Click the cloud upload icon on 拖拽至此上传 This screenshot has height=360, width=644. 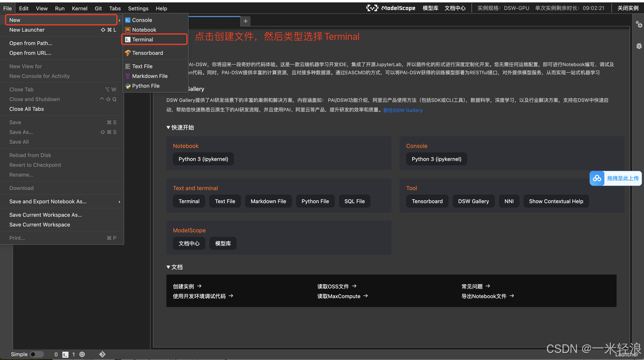pos(597,178)
